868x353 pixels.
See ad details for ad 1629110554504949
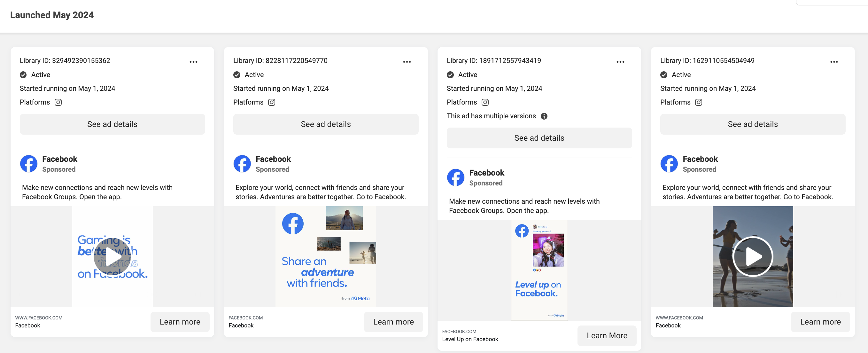click(x=752, y=124)
